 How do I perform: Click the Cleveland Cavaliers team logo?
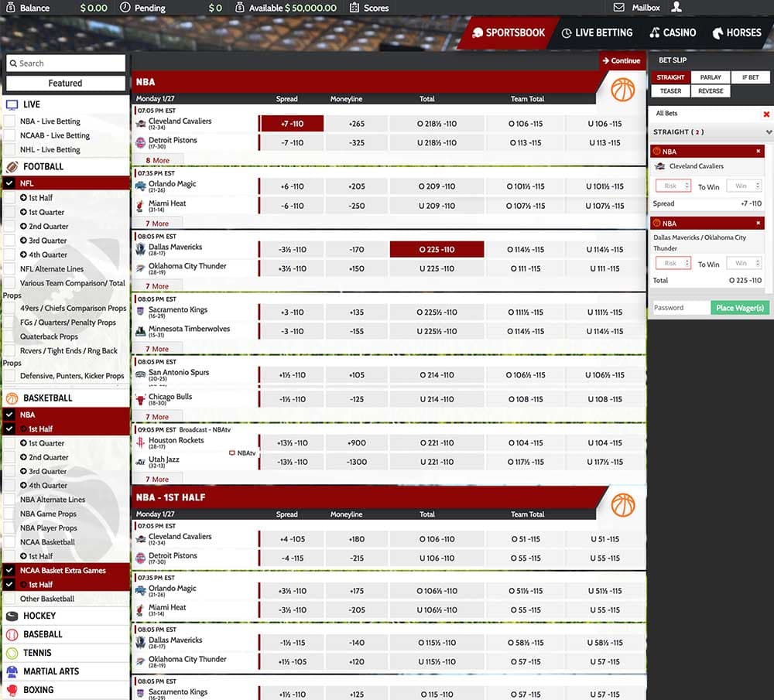(x=141, y=124)
